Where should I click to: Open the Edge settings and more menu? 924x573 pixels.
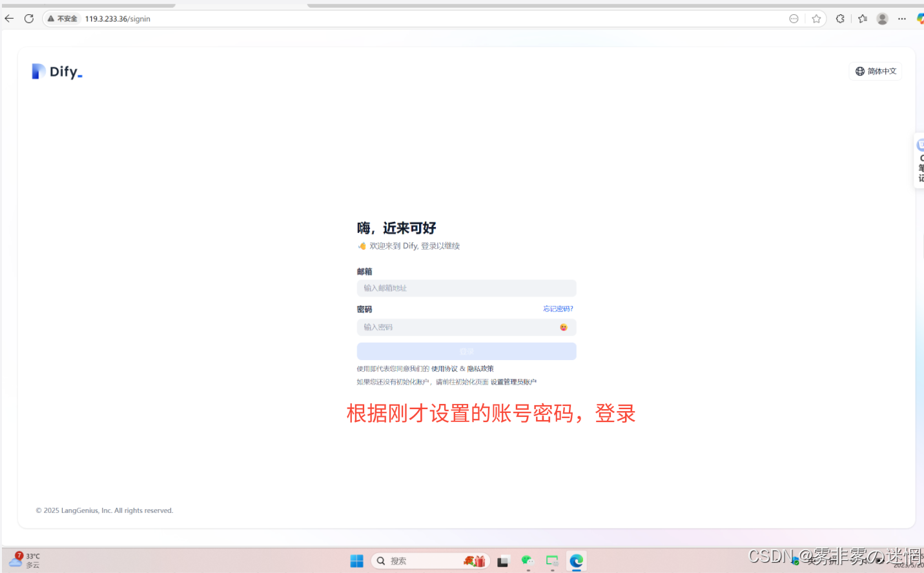coord(902,19)
